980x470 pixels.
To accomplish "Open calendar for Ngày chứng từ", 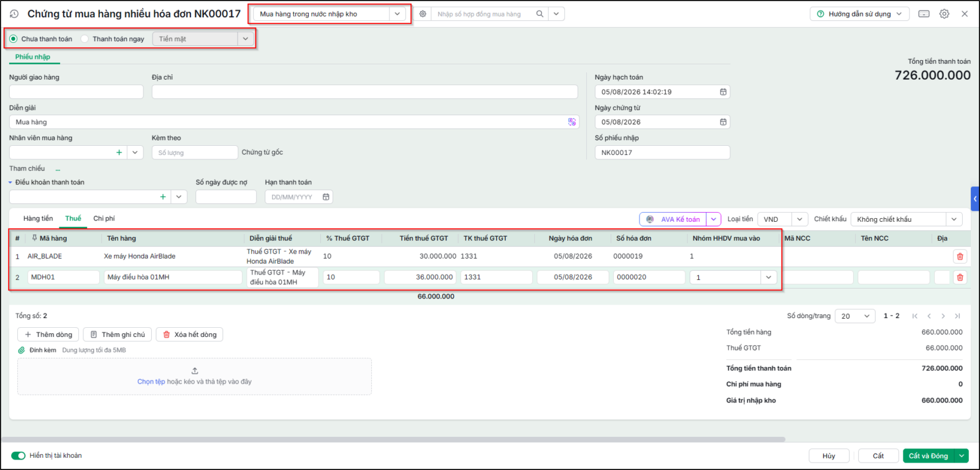I will 723,122.
